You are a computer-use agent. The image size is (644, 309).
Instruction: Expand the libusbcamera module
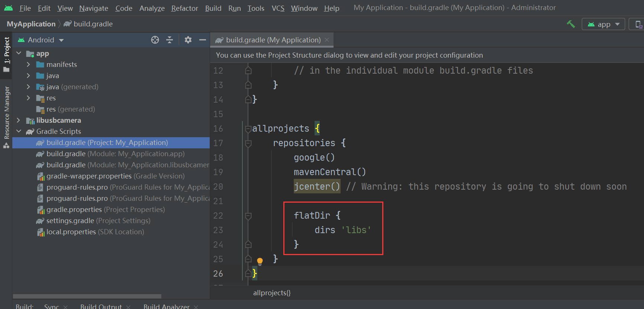point(19,120)
